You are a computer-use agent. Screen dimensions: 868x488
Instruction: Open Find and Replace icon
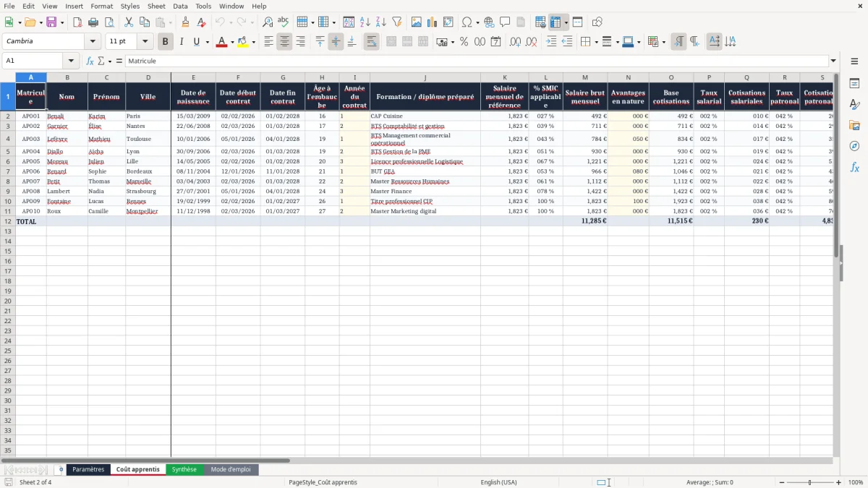point(268,22)
